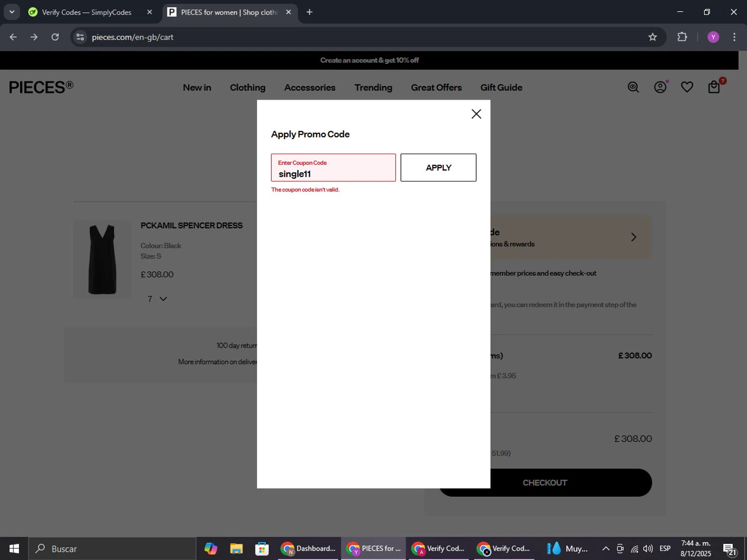Viewport: 747px width, 560px height.
Task: Click Create an account banner
Action: pyautogui.click(x=370, y=60)
